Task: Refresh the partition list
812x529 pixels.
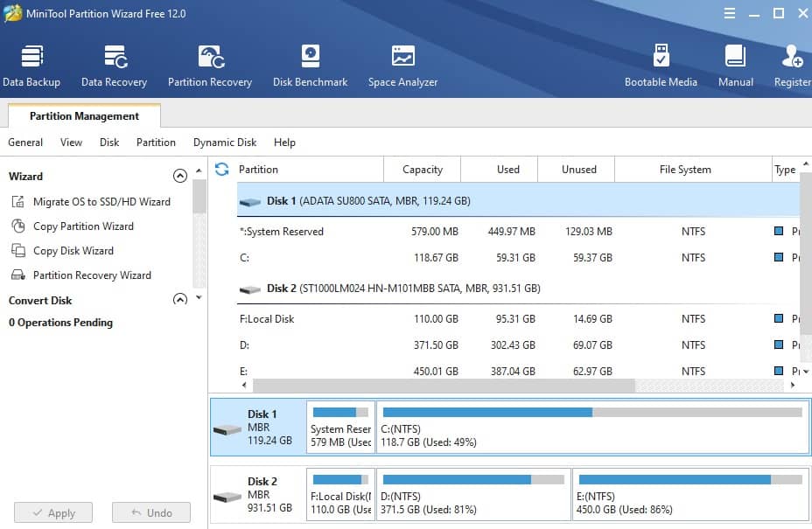Action: pos(221,170)
